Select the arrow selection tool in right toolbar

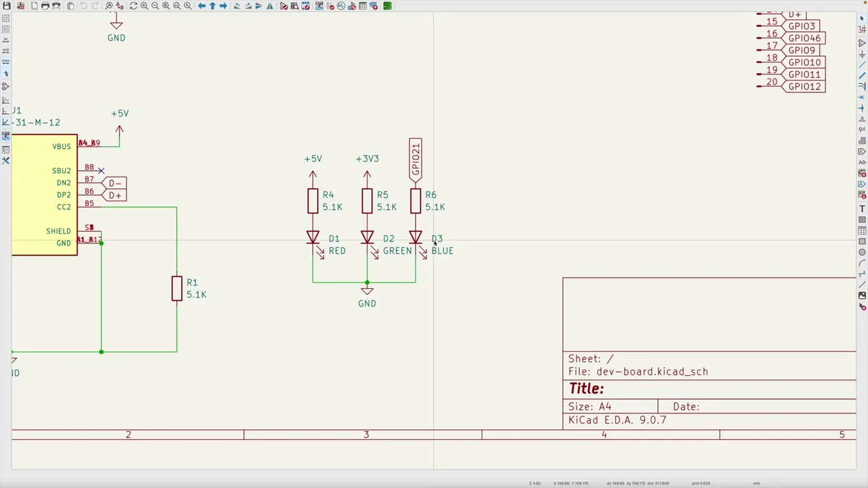coord(862,18)
